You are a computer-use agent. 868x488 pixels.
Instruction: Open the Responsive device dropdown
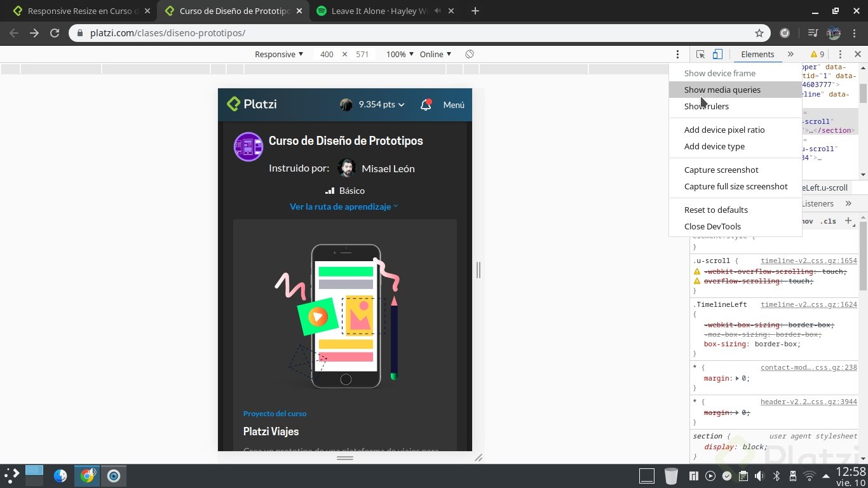click(278, 55)
